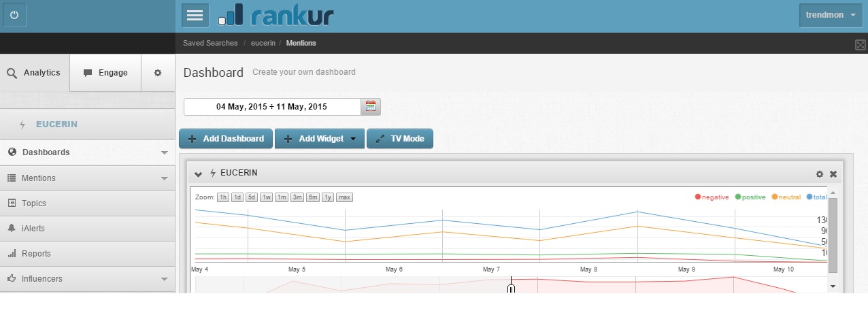Toggle the negative series in legend

click(712, 197)
